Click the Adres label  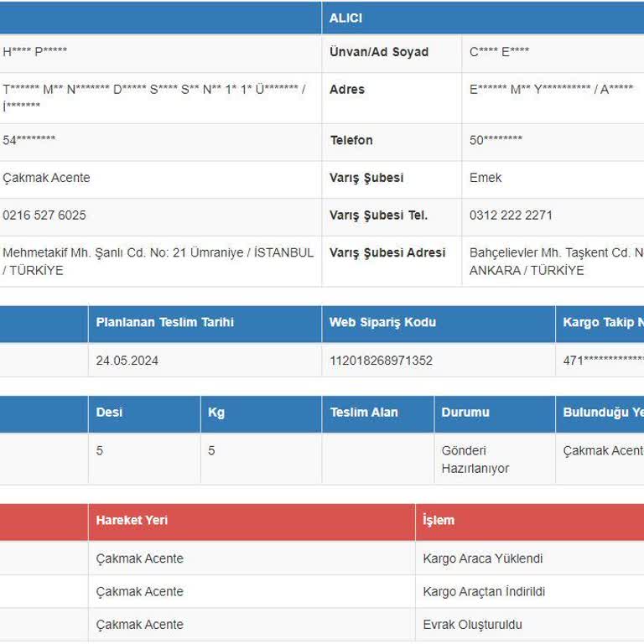click(x=347, y=89)
